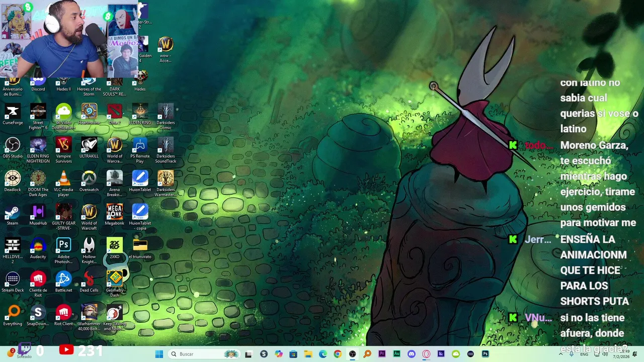Open Discord from the taskbar
The image size is (644, 362).
[412, 354]
